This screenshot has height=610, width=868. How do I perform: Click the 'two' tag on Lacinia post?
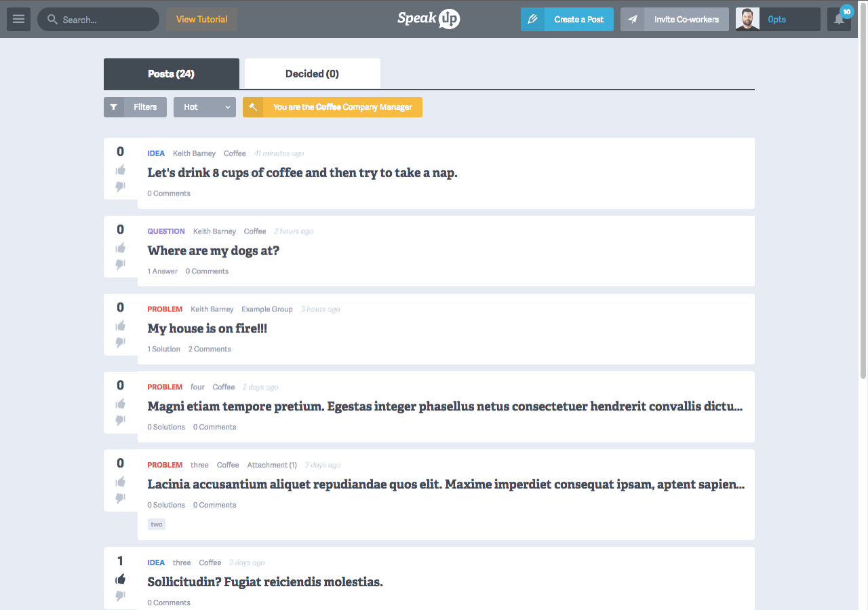pos(157,525)
